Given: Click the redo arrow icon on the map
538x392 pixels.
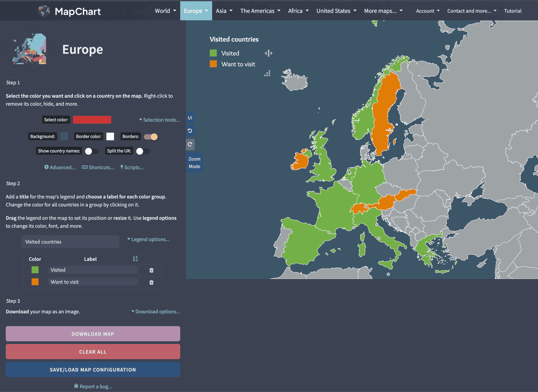Looking at the screenshot, I should click(x=190, y=145).
